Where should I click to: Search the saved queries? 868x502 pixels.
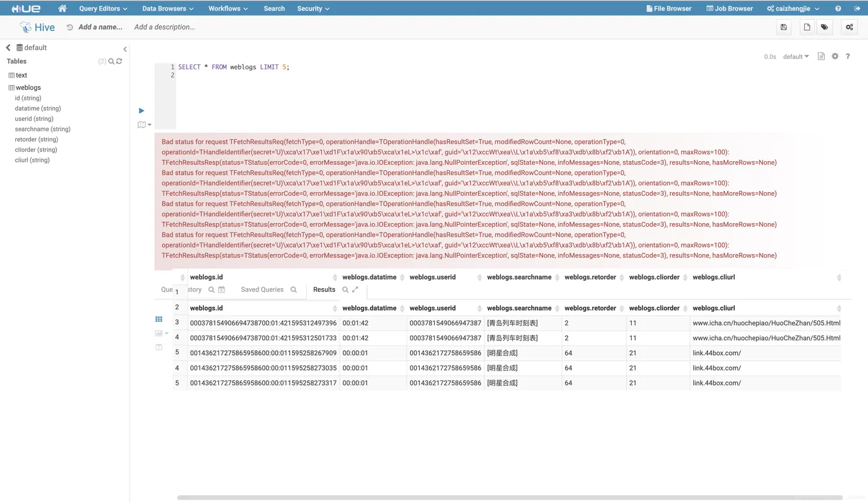coord(294,289)
